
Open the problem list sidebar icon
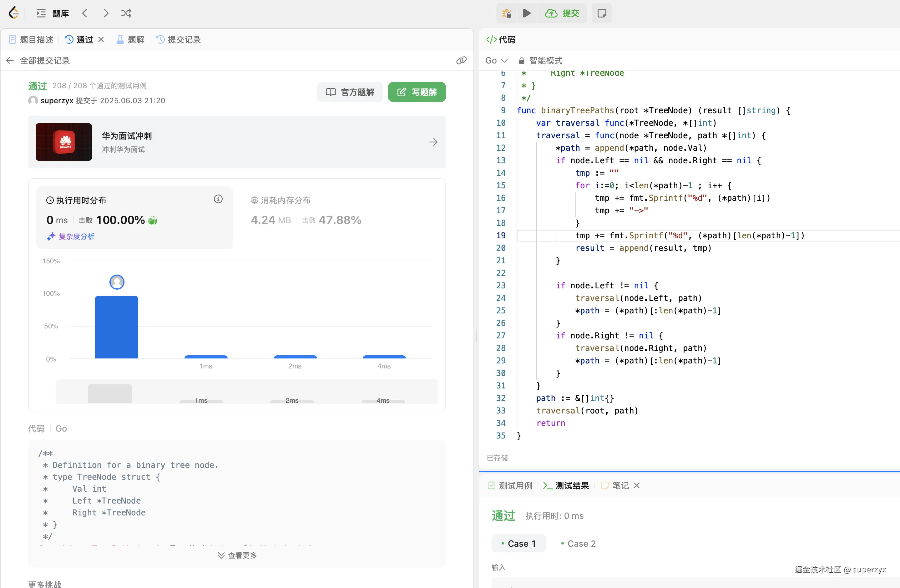41,13
